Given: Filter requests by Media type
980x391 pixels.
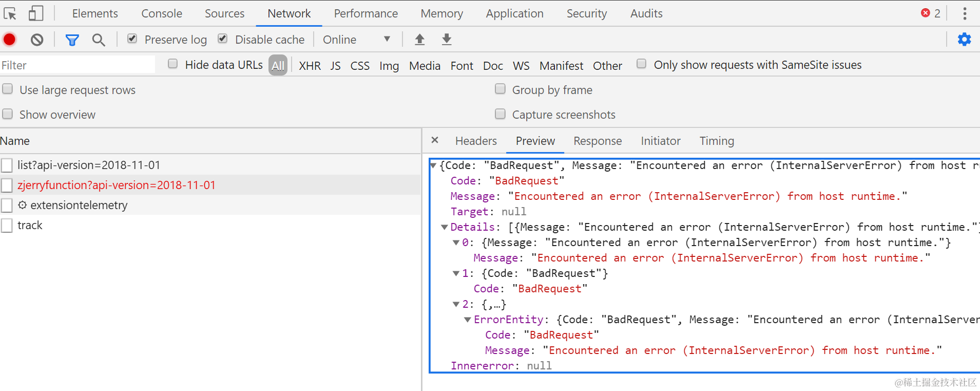Looking at the screenshot, I should pos(425,66).
